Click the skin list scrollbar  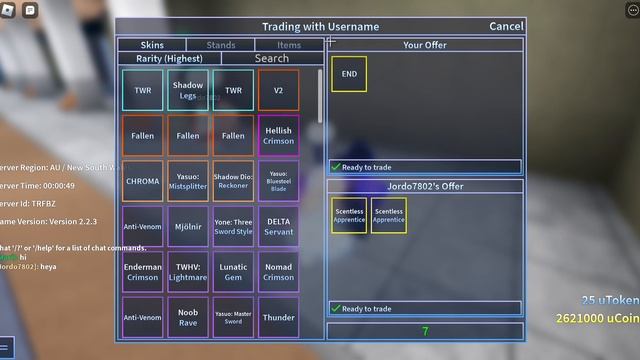coord(320,96)
